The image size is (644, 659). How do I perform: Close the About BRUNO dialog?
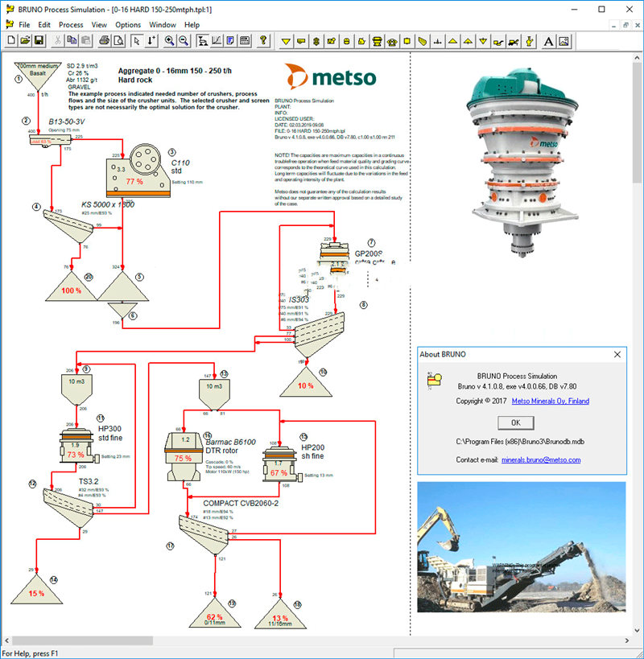617,354
